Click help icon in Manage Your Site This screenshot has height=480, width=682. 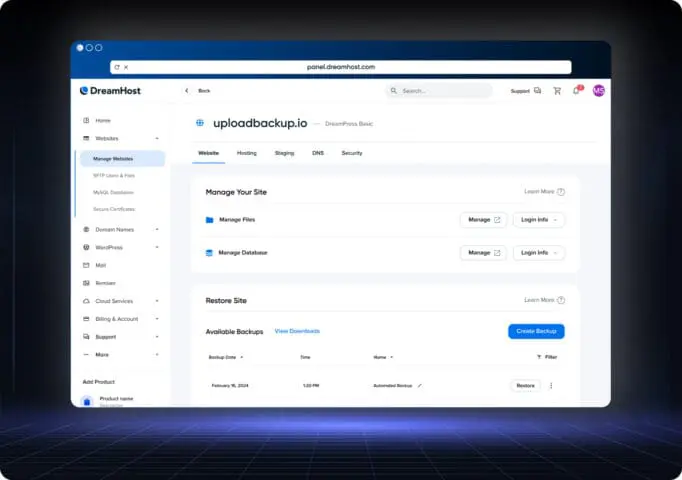coord(561,192)
